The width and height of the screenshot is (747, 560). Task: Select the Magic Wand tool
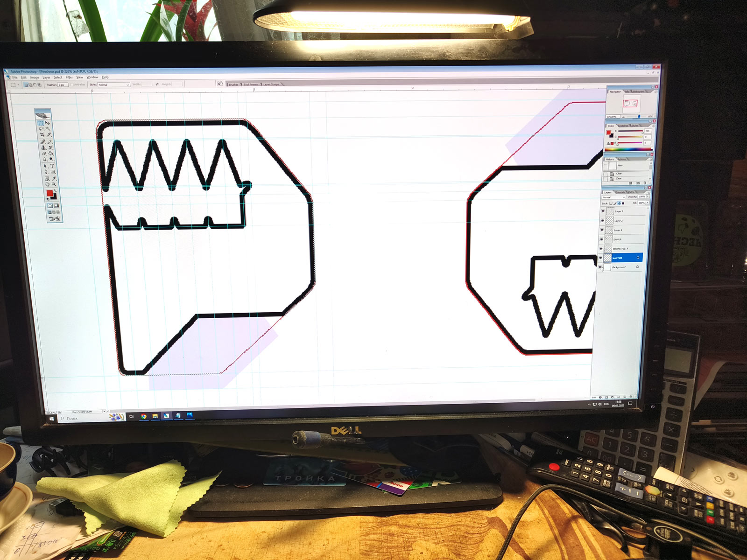click(x=48, y=129)
